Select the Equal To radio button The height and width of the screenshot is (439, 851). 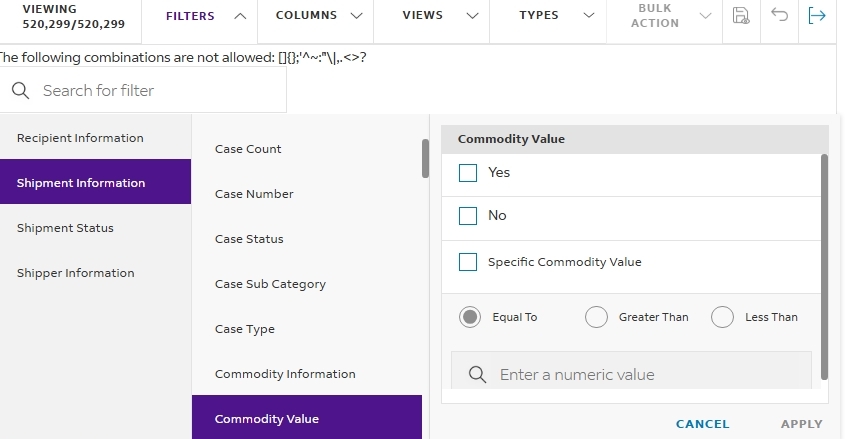tap(470, 317)
